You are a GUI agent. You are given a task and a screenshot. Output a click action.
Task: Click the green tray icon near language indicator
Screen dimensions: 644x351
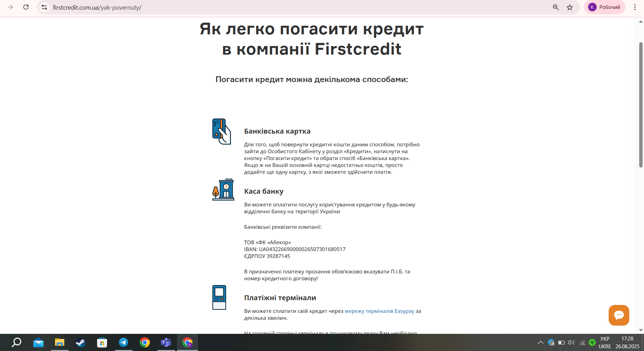tap(592, 342)
